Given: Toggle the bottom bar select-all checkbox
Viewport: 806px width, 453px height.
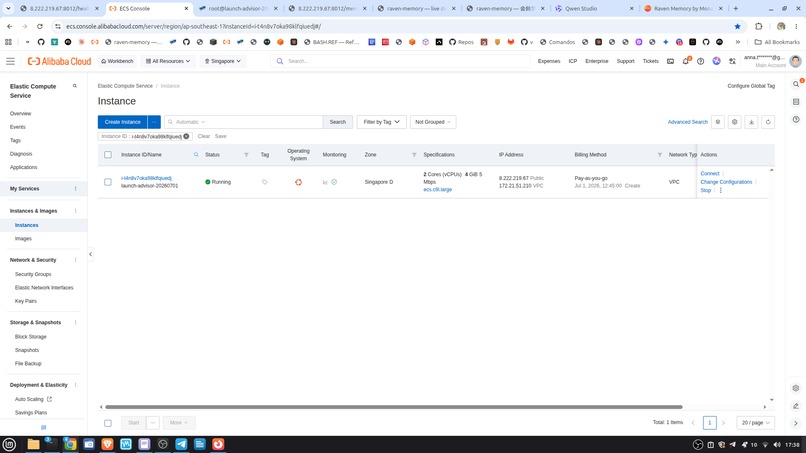Looking at the screenshot, I should pyautogui.click(x=107, y=423).
